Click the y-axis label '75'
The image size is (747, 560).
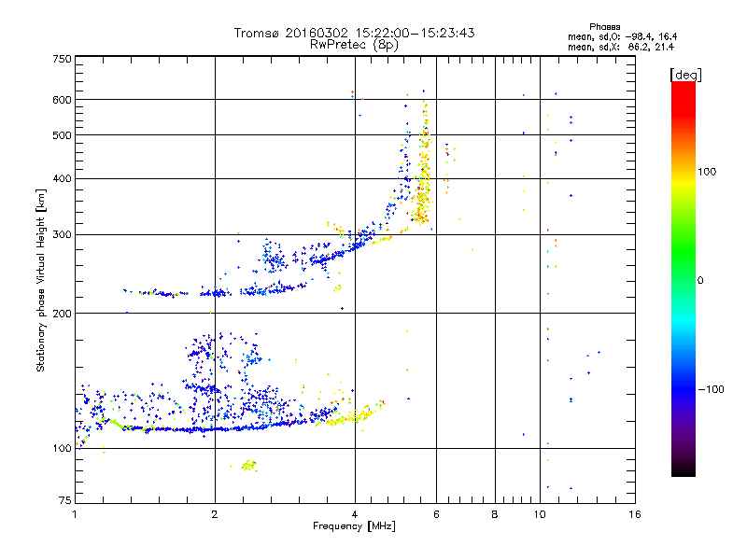(65, 500)
